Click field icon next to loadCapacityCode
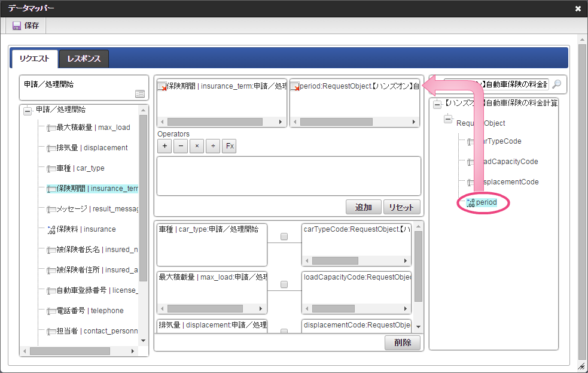588x373 pixels. click(x=471, y=162)
